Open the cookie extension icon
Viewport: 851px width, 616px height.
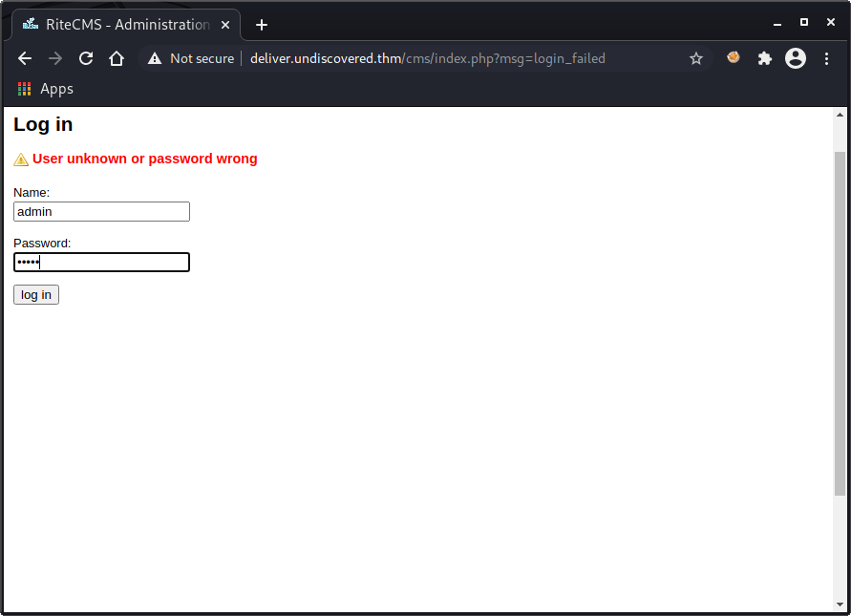tap(734, 58)
